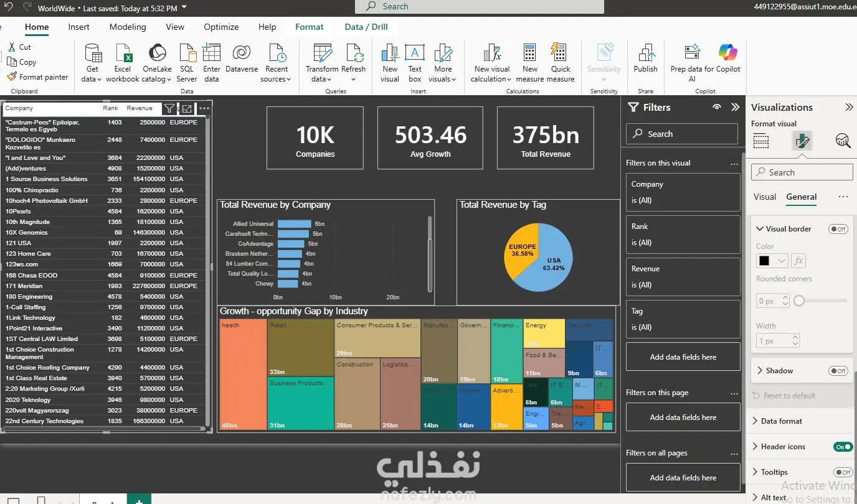857x504 pixels.
Task: Open the Optimize ribbon tab
Action: tap(221, 27)
